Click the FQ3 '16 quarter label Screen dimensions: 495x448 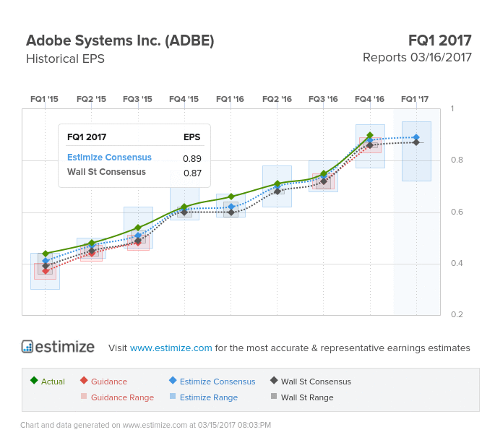click(x=323, y=99)
